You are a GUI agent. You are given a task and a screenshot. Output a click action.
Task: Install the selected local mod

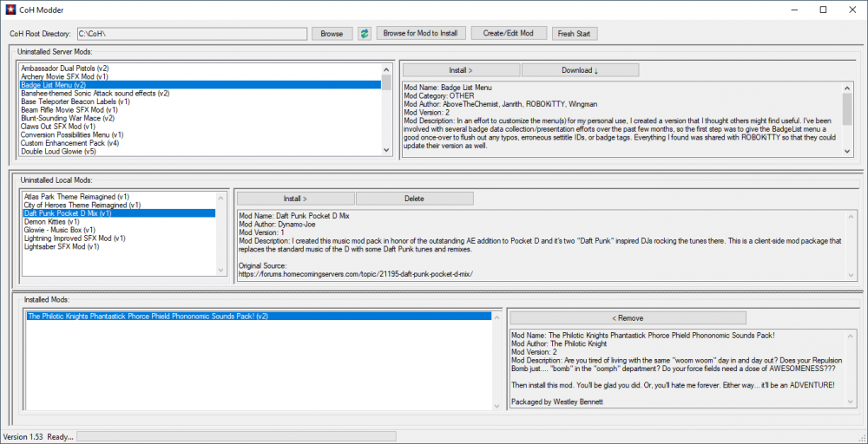pos(295,199)
